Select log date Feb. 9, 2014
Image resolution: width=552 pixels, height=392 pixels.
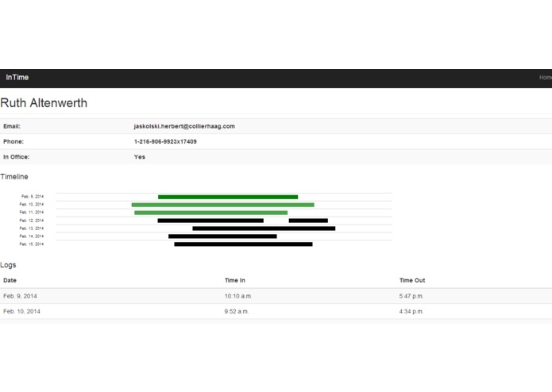point(20,296)
